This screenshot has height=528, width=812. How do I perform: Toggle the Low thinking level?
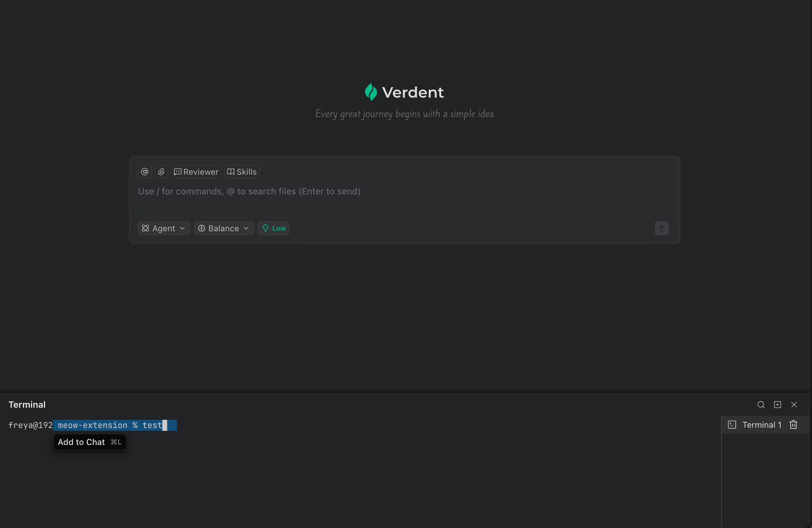click(274, 228)
